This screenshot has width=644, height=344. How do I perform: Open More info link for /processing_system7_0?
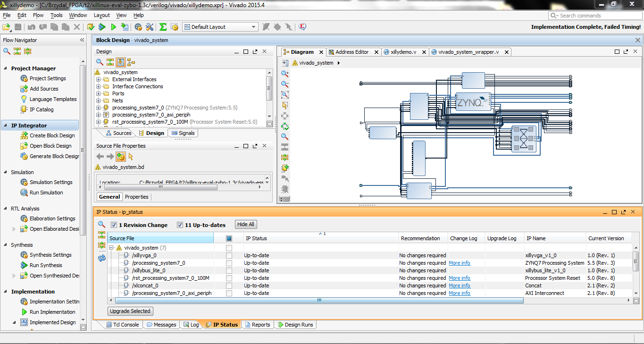tap(459, 263)
